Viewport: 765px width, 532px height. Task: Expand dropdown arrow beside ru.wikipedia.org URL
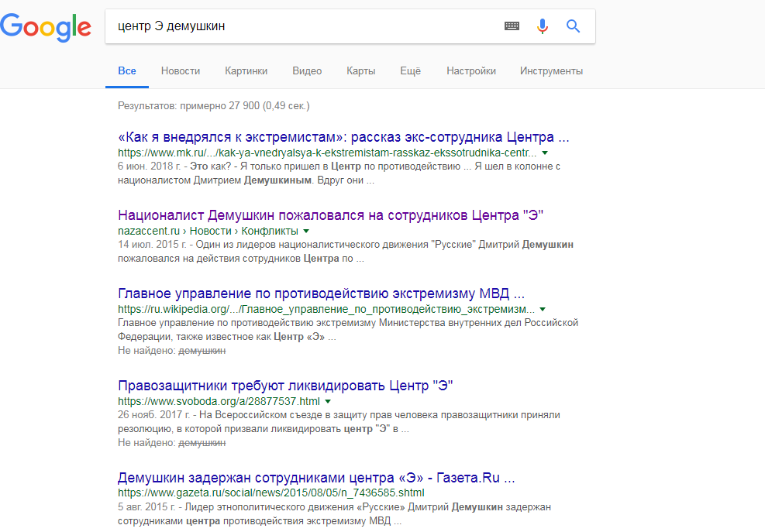[543, 310]
